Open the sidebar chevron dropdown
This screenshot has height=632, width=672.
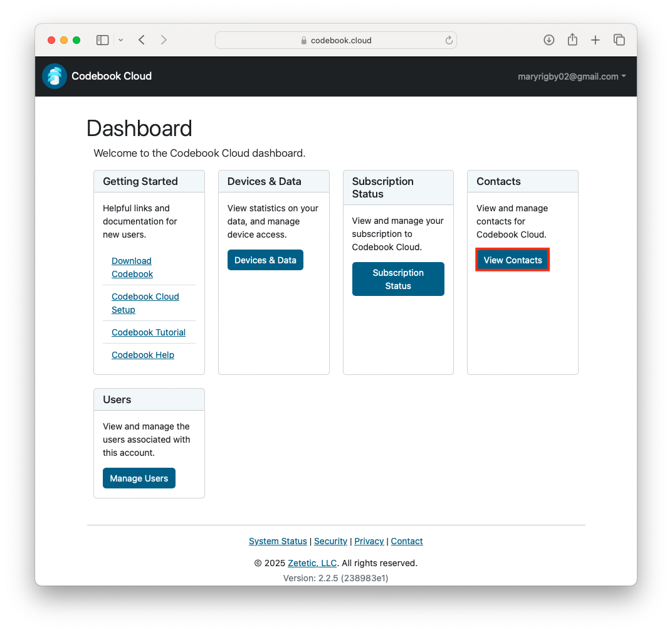(x=120, y=39)
